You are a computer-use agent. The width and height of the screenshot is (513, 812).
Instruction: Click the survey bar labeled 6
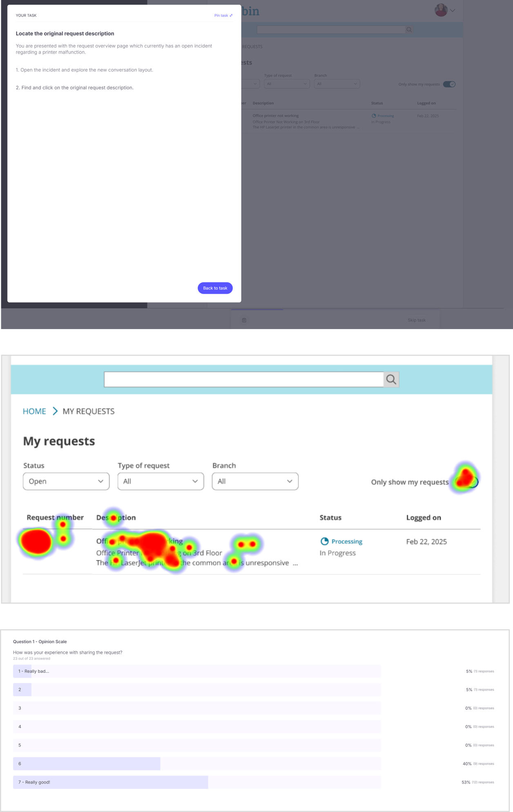click(197, 764)
